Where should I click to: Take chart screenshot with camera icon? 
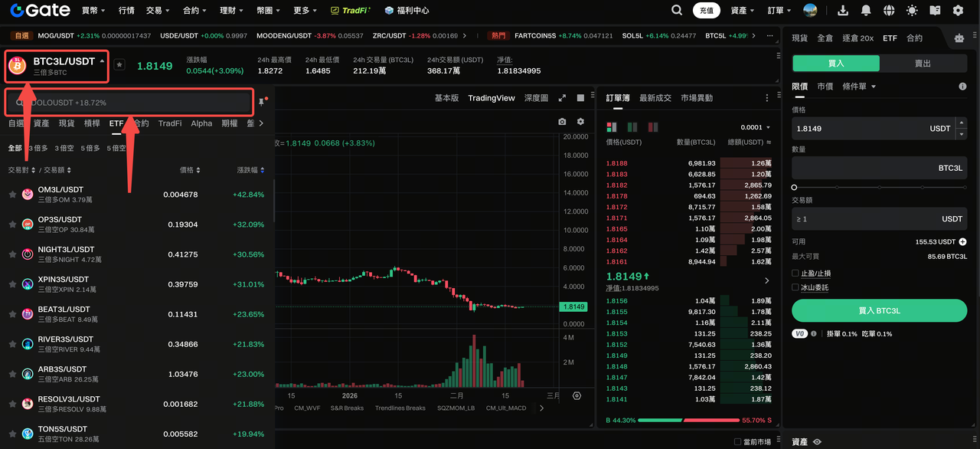[x=563, y=122]
